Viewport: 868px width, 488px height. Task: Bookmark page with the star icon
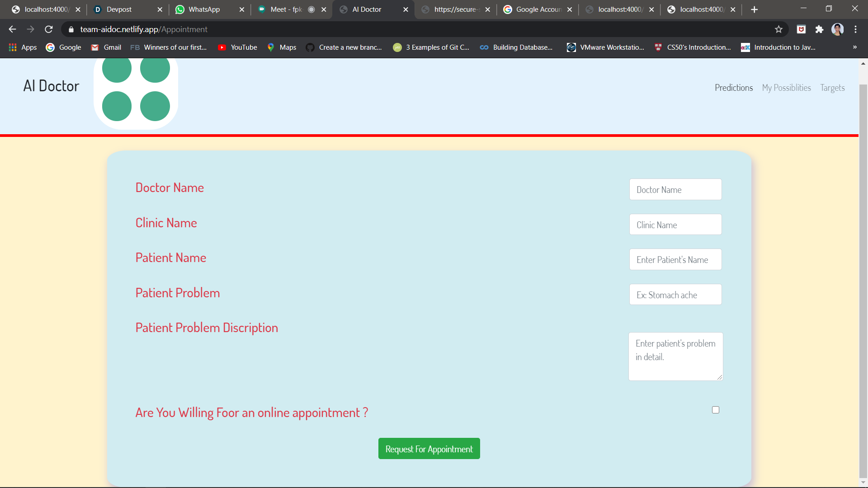tap(778, 29)
